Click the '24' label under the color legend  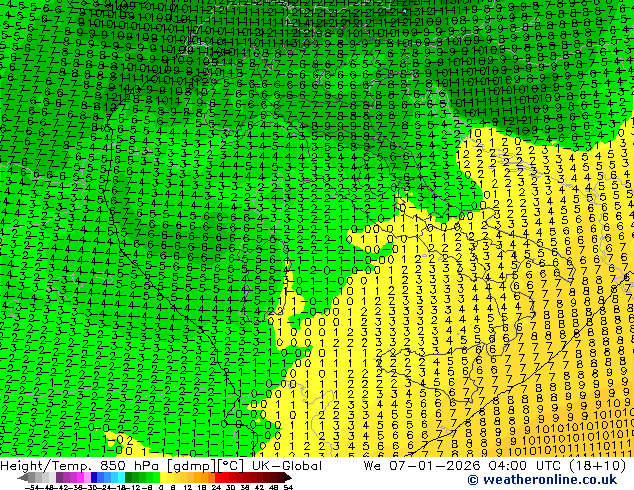[x=216, y=488]
